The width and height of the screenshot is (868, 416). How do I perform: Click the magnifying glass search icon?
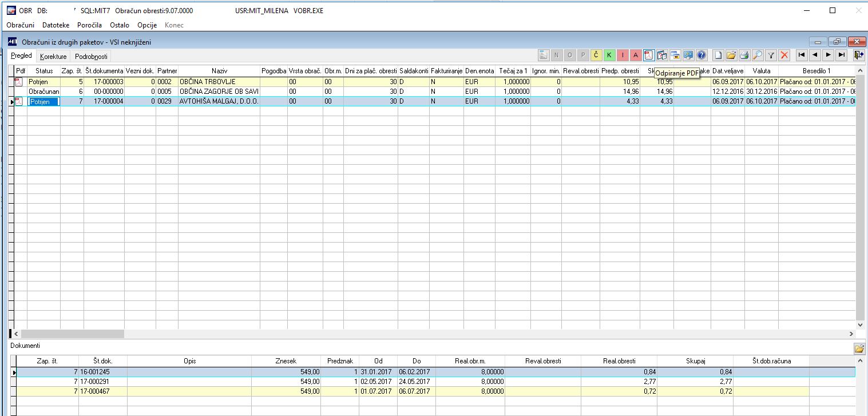758,55
